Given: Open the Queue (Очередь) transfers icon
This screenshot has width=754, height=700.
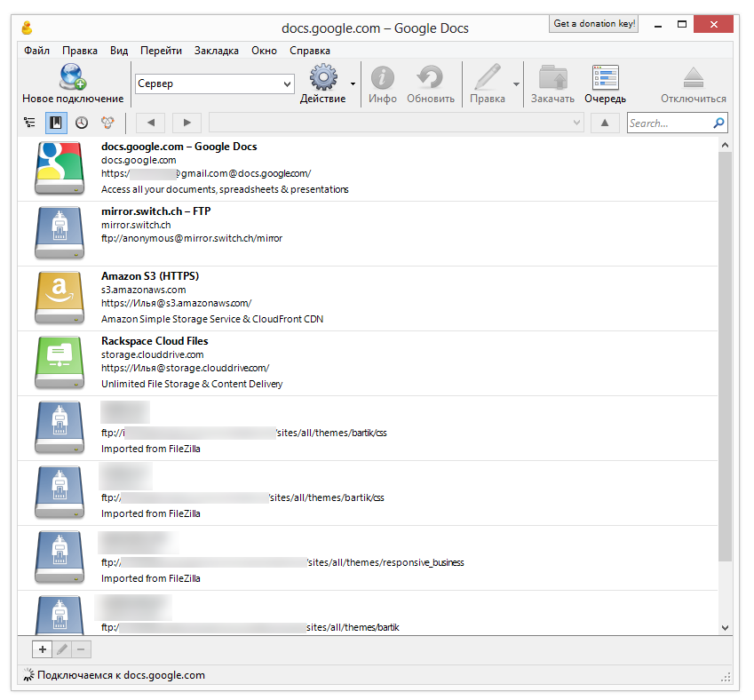Looking at the screenshot, I should point(605,77).
